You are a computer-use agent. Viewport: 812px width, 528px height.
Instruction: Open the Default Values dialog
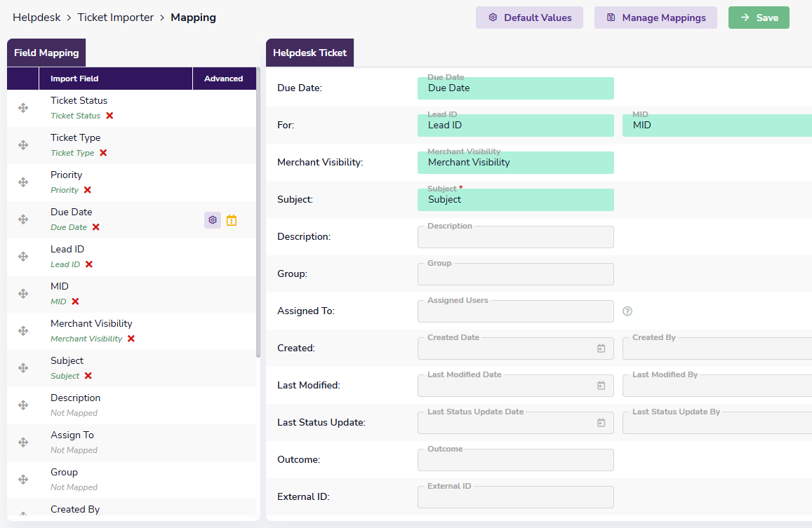tap(529, 18)
